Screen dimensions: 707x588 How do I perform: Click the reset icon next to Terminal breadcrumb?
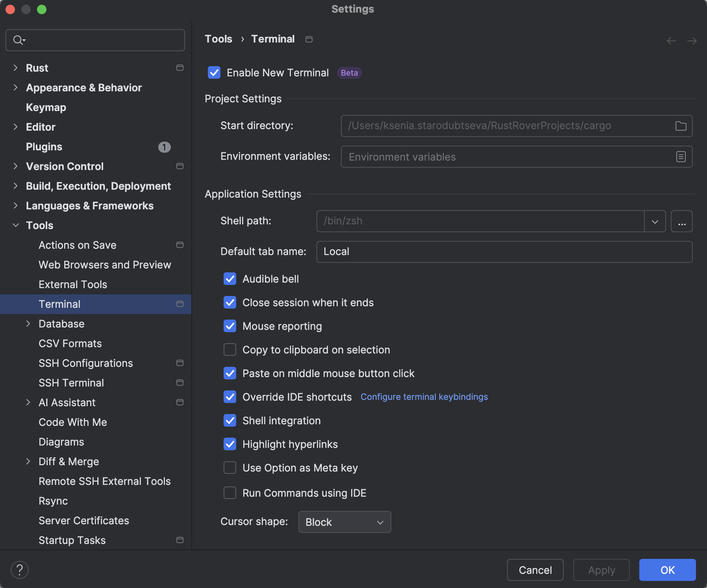click(x=309, y=39)
